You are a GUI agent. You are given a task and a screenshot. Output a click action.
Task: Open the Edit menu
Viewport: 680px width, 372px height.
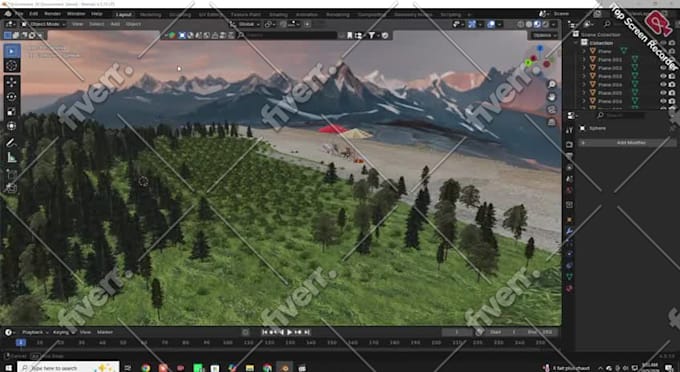tap(33, 14)
